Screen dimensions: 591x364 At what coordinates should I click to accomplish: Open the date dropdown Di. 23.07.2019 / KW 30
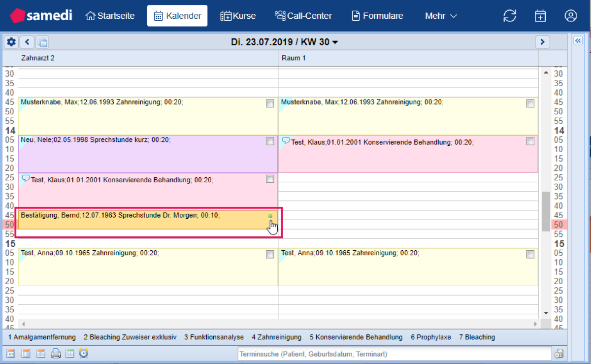coord(284,42)
